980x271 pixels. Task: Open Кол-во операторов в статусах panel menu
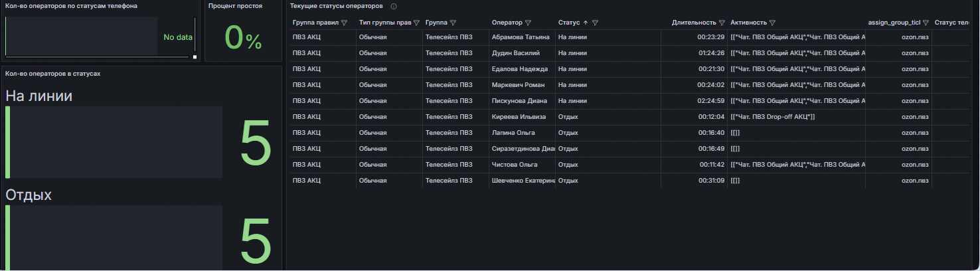(52, 73)
